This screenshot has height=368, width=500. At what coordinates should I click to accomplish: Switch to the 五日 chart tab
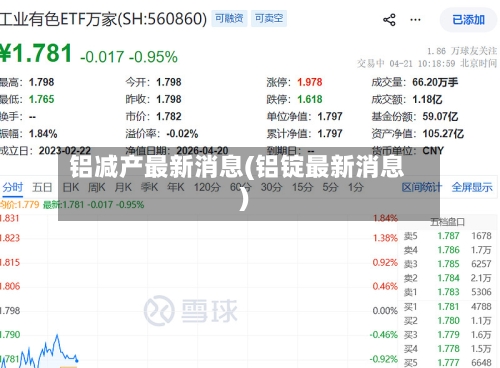[42, 187]
